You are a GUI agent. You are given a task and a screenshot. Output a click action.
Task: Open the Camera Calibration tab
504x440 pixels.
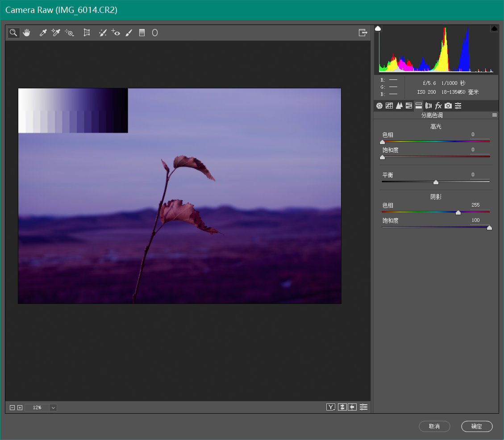click(448, 106)
